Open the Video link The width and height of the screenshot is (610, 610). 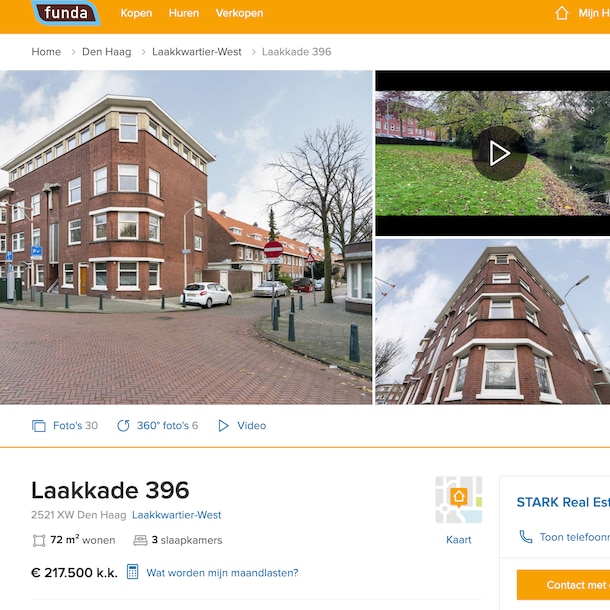(252, 426)
